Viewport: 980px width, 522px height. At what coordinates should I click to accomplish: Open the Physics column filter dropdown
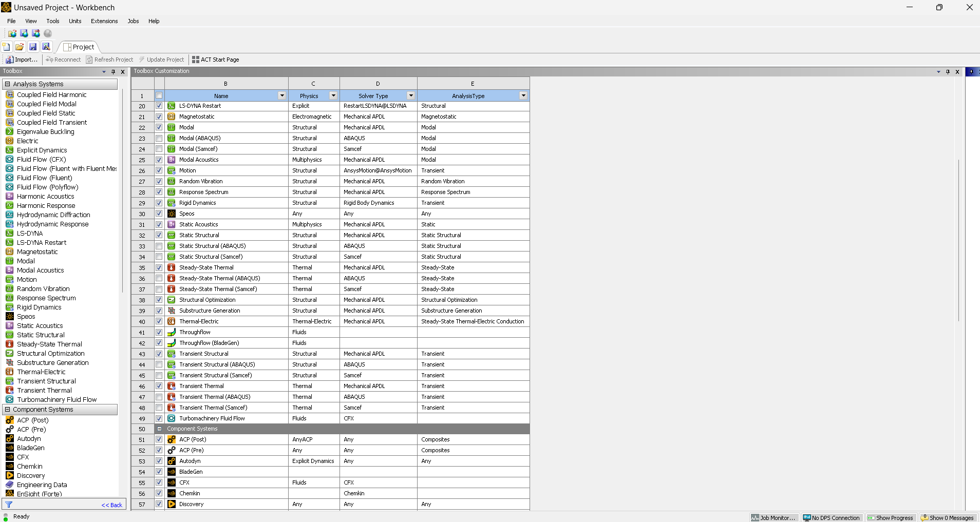pyautogui.click(x=333, y=95)
